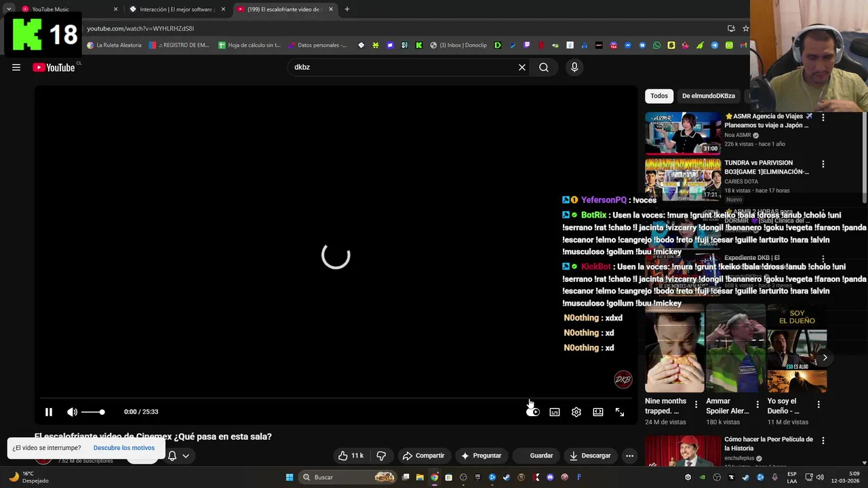Toggle subtitles captions button
This screenshot has width=868, height=488.
click(x=555, y=411)
